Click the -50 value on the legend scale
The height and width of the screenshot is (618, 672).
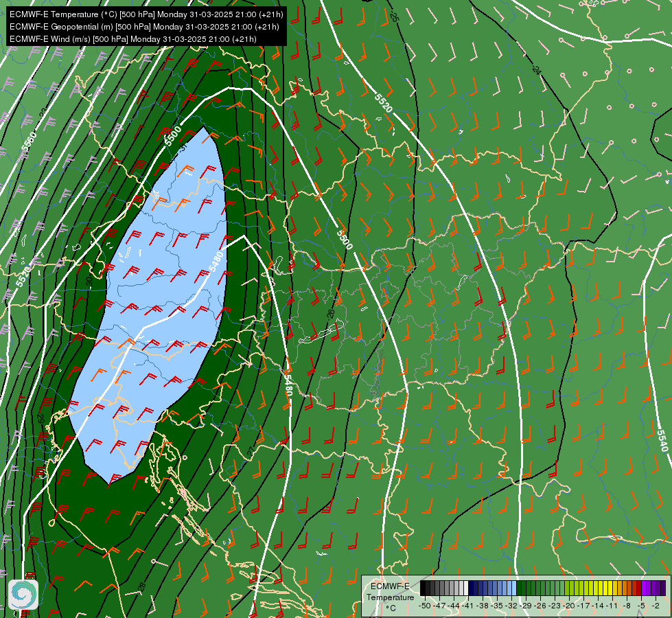(425, 606)
